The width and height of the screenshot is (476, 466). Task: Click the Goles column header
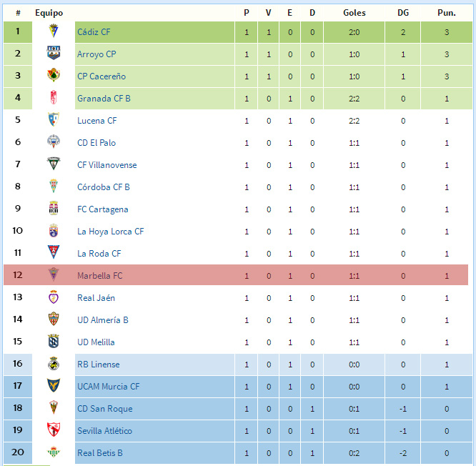tap(354, 13)
